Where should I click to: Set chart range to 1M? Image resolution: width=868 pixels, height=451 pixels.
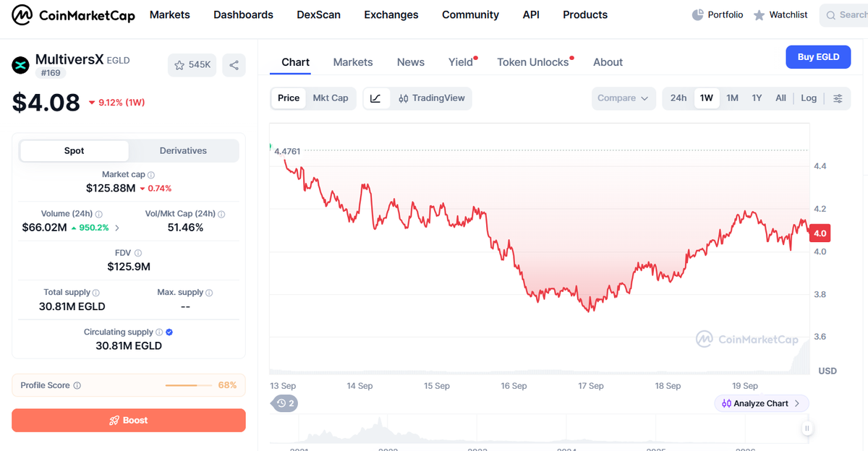pos(732,98)
